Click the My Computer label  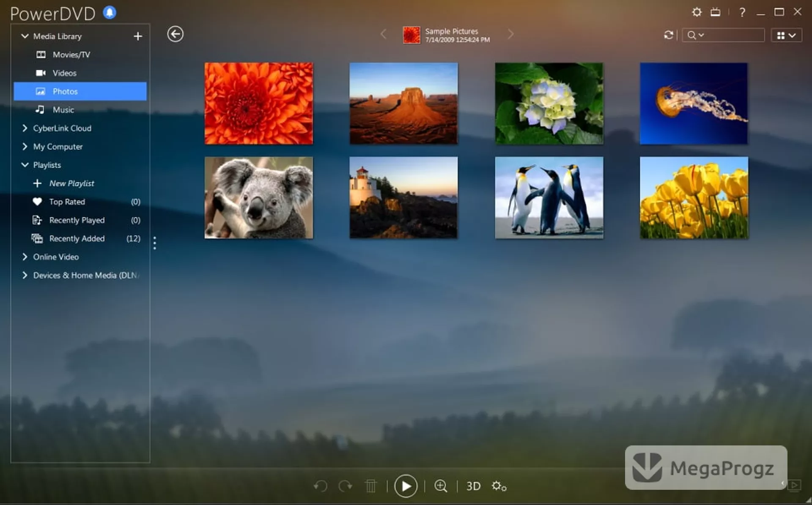[x=58, y=147]
